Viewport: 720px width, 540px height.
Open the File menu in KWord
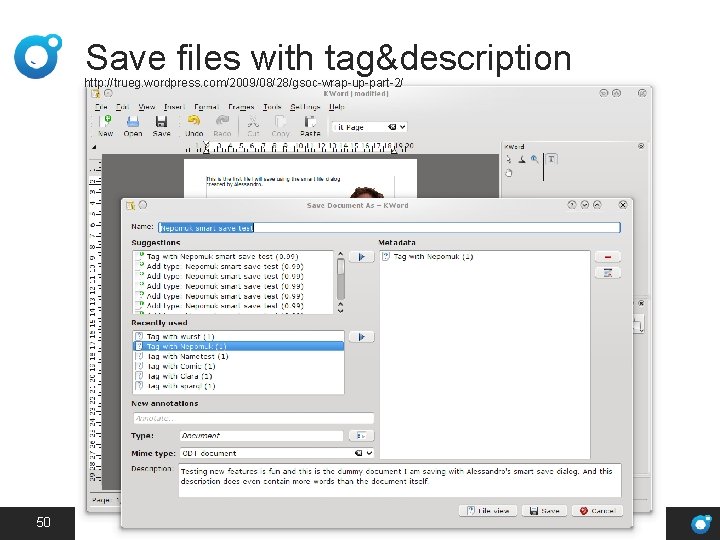pos(101,107)
